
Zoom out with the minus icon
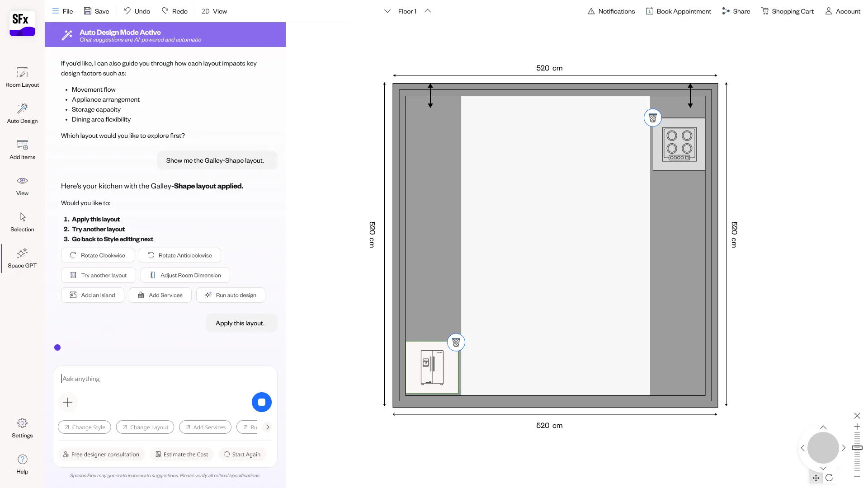click(x=857, y=476)
